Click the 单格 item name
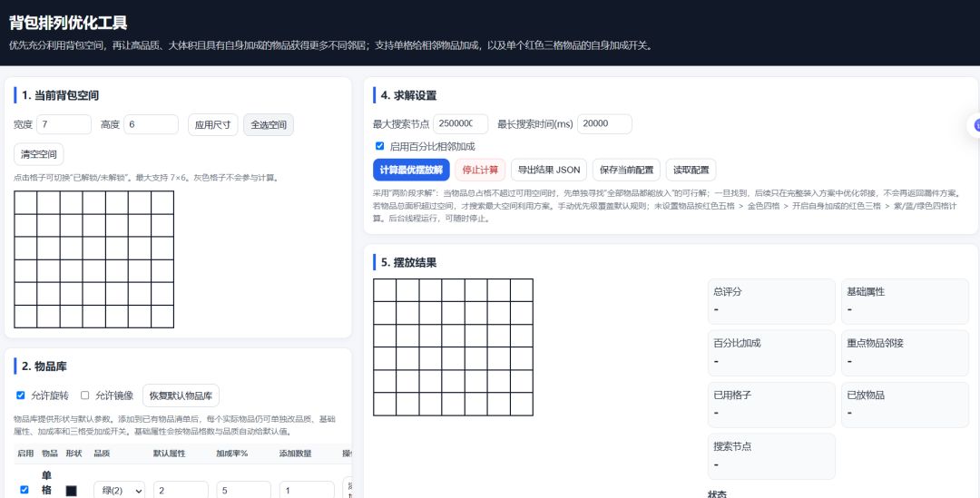The width and height of the screenshot is (980, 498). 47,483
